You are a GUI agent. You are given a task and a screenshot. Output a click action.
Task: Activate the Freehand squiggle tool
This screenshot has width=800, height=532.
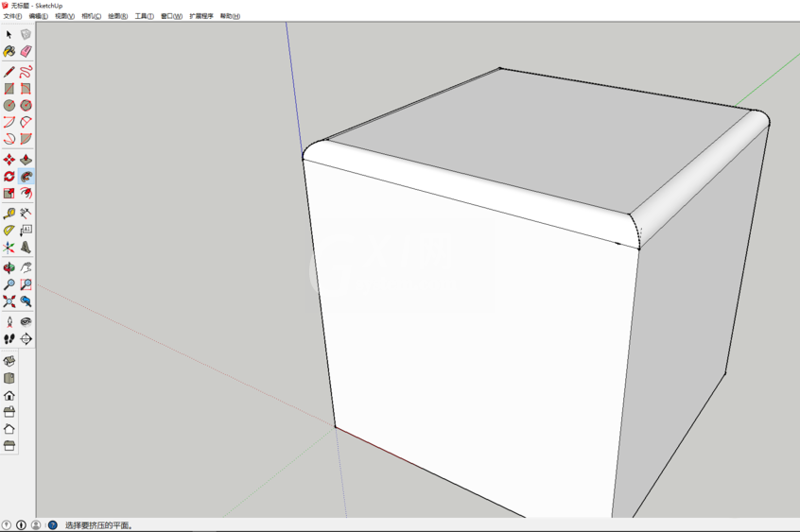coord(26,72)
